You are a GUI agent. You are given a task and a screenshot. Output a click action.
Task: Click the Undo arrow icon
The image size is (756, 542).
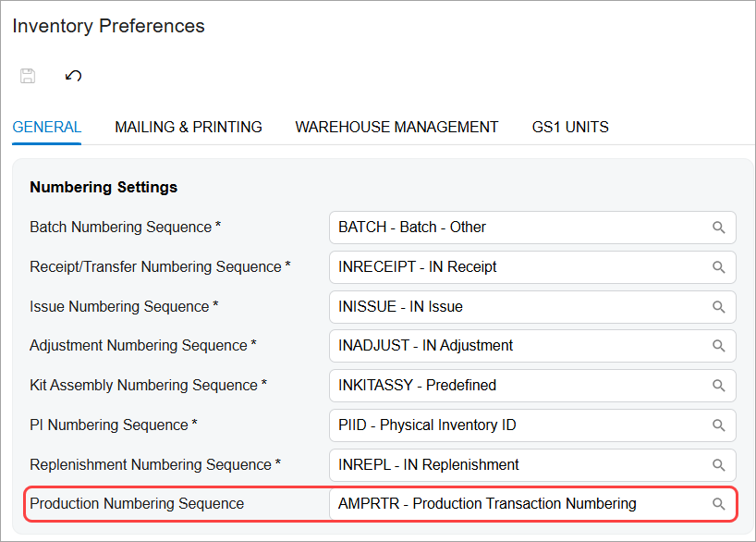pos(73,76)
